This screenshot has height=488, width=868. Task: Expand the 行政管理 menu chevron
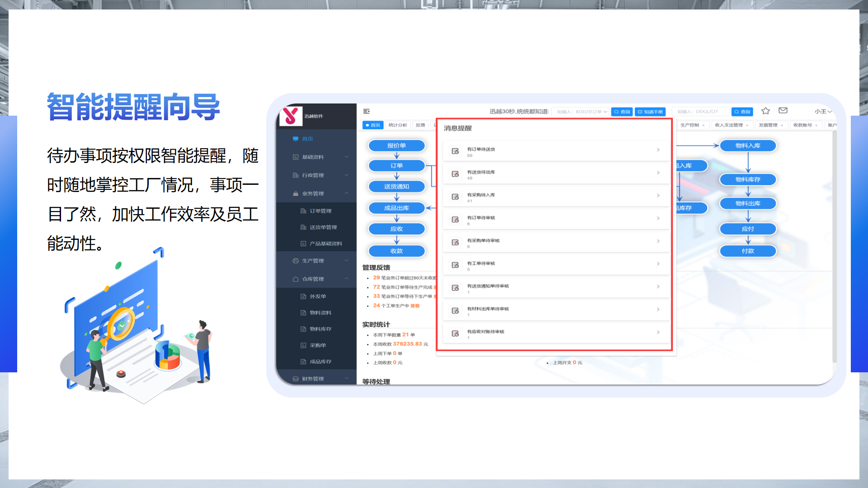(346, 175)
